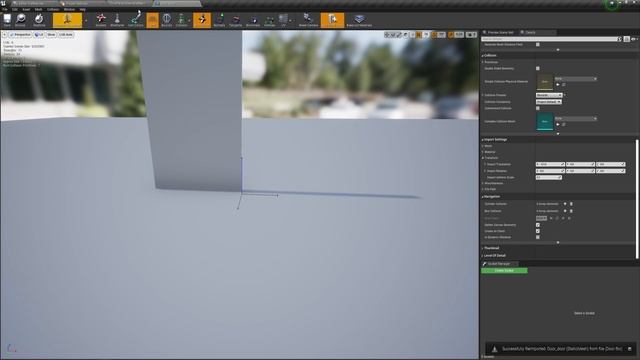Toggle Gather Convex Geometry checkbox
This screenshot has height=360, width=640.
[538, 225]
